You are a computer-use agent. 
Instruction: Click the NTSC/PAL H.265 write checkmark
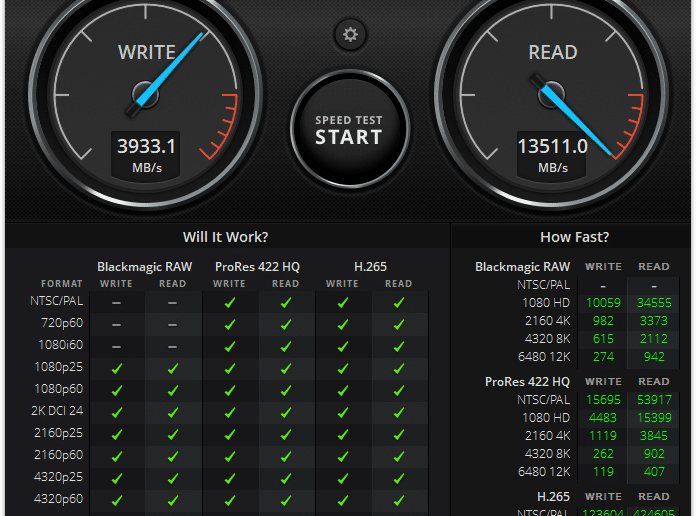343,303
